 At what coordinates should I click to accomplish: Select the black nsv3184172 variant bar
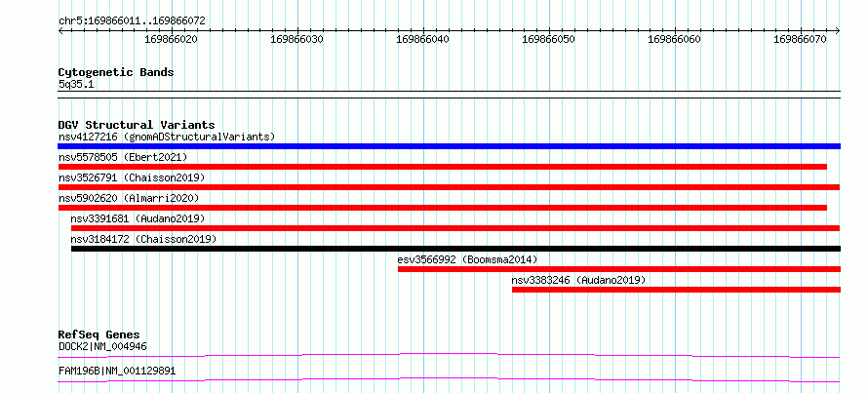pyautogui.click(x=456, y=249)
